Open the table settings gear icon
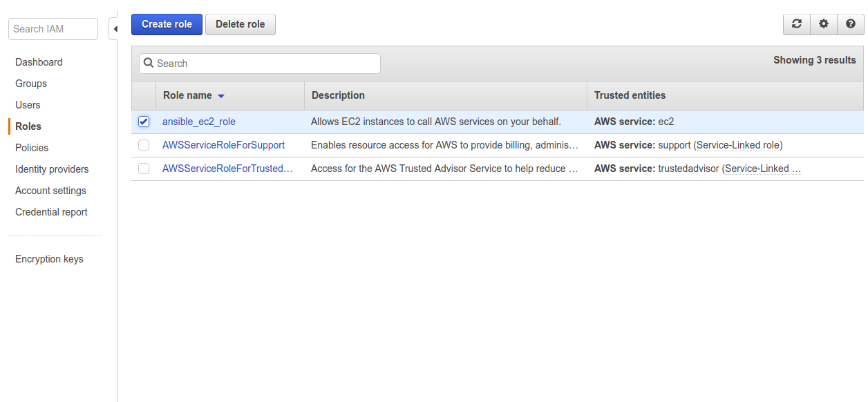The height and width of the screenshot is (402, 868). click(x=824, y=24)
